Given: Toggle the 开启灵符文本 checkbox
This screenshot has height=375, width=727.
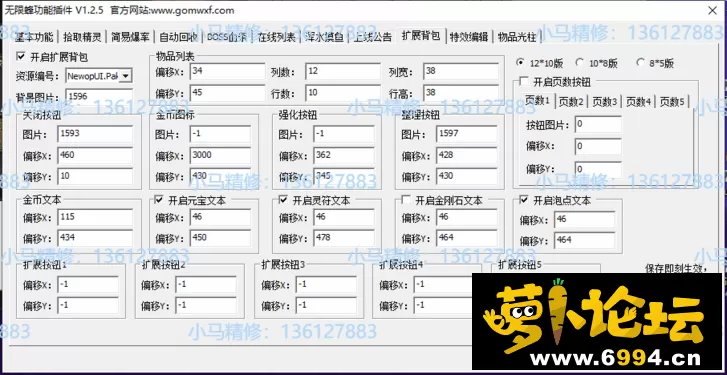Looking at the screenshot, I should 284,200.
